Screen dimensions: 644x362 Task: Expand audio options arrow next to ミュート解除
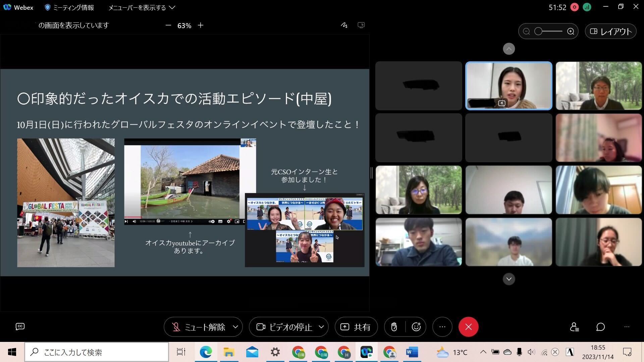[235, 327]
